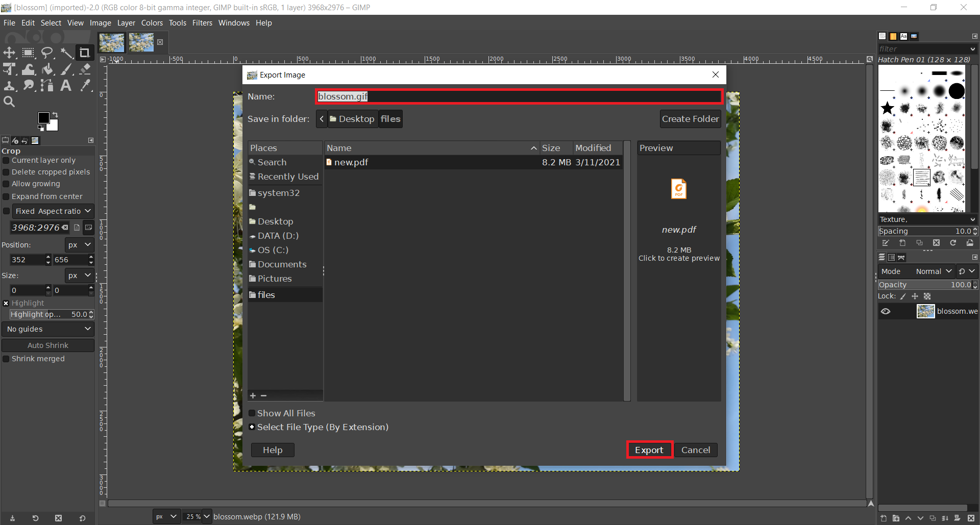Viewport: 980px width, 525px height.
Task: Select the Move tool in toolbox
Action: point(9,53)
